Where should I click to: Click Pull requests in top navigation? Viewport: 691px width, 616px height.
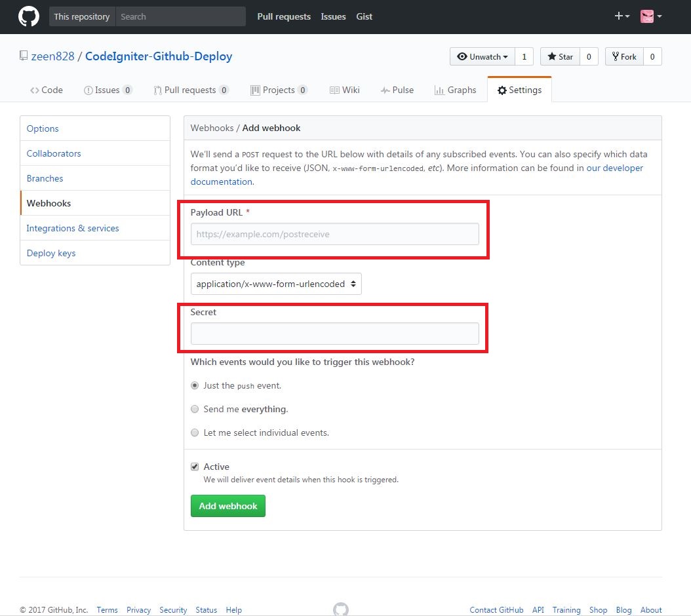point(284,16)
